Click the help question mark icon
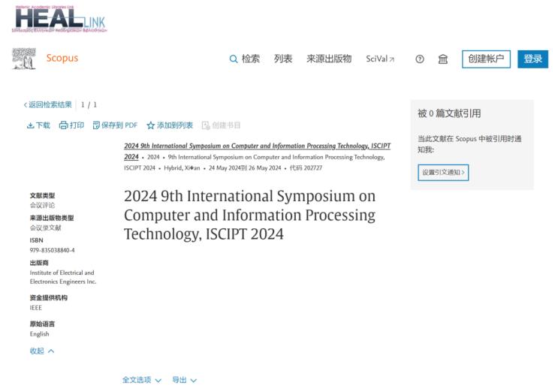 420,59
